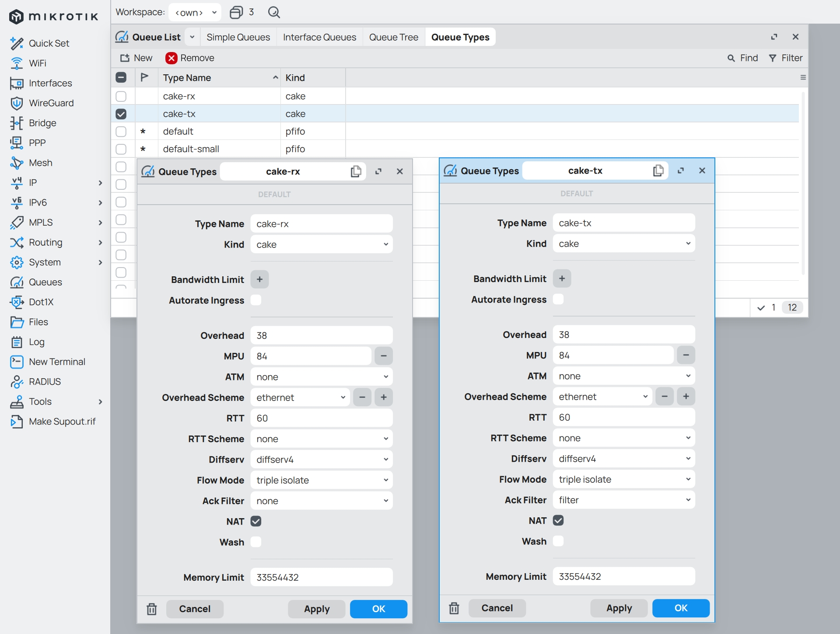
Task: Open Kind dropdown in cake-rx dialog
Action: pos(322,244)
